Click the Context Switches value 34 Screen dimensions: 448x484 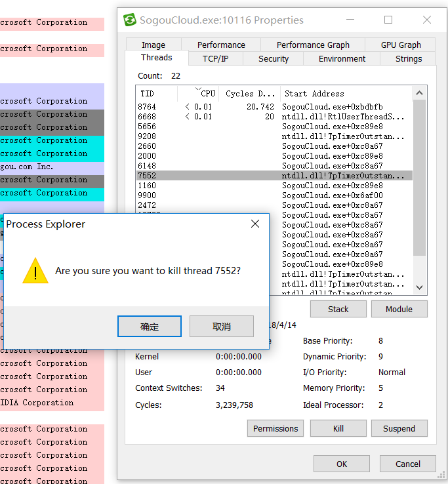[x=220, y=388]
